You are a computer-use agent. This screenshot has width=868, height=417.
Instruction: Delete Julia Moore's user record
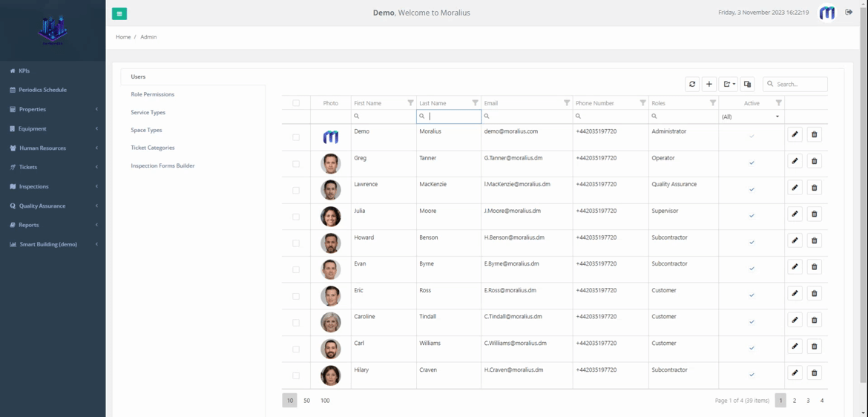pyautogui.click(x=814, y=214)
